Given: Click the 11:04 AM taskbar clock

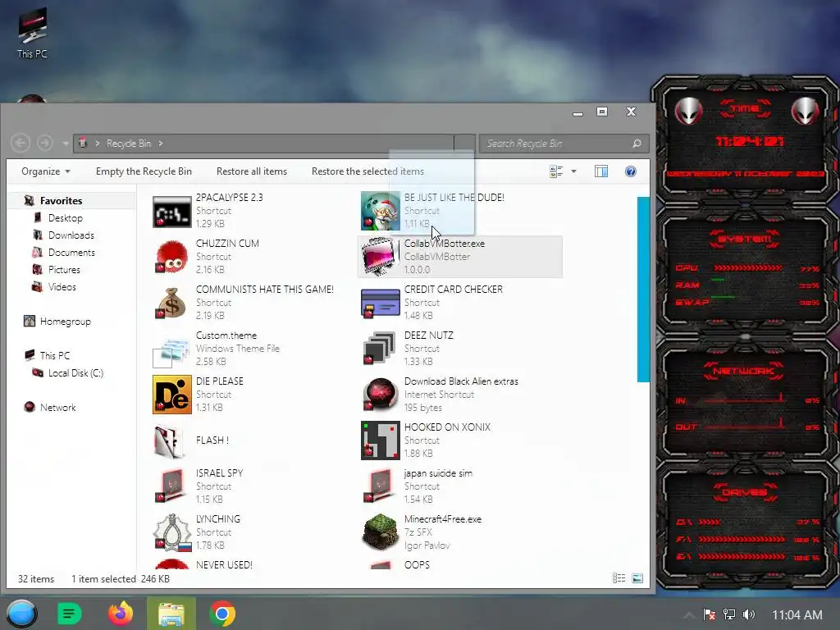Looking at the screenshot, I should coord(797,614).
